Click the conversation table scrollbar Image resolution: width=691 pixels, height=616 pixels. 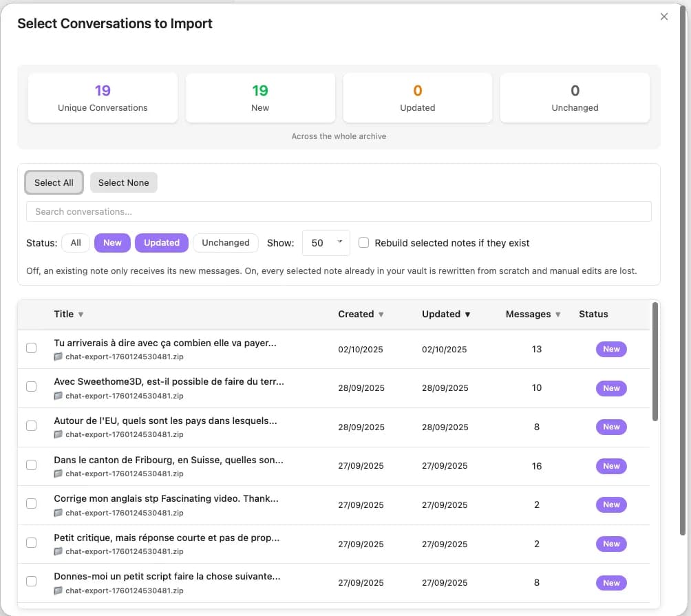tap(655, 361)
